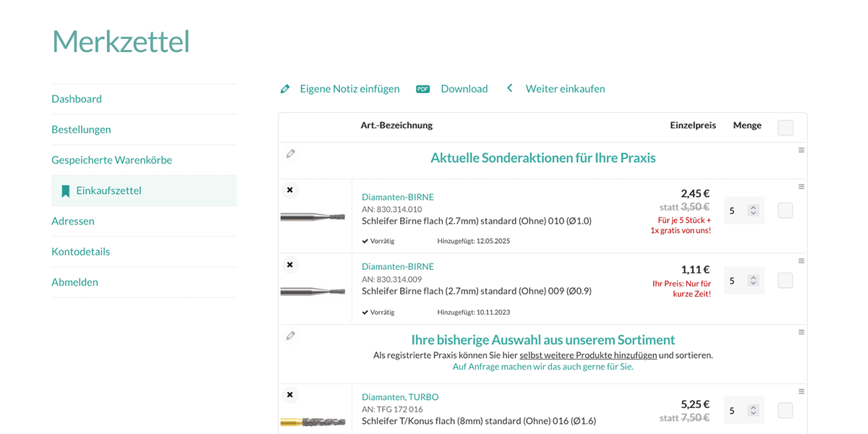Click quantity stepper arrows for article 830.314.009

click(x=753, y=281)
